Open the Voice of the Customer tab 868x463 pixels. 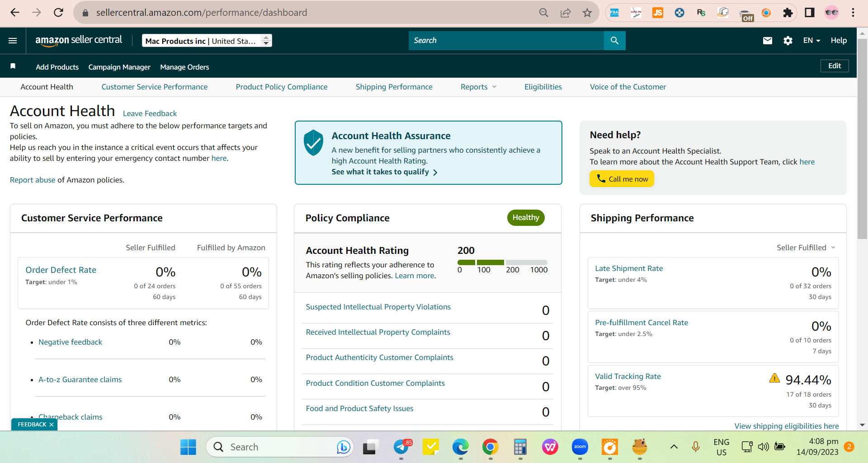pos(628,87)
